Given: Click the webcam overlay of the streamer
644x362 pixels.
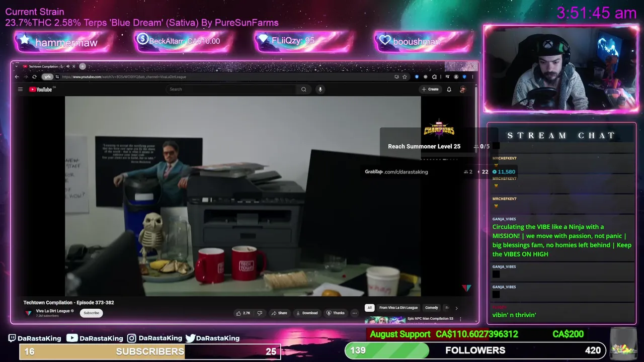Looking at the screenshot, I should pos(561,69).
